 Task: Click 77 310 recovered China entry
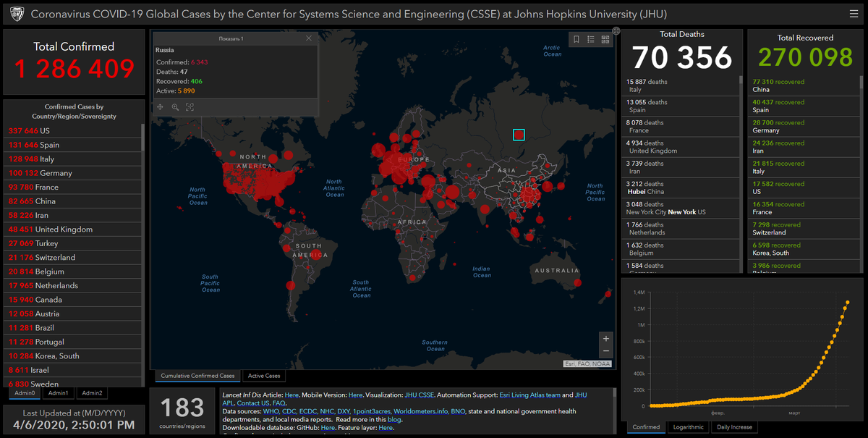coord(804,85)
